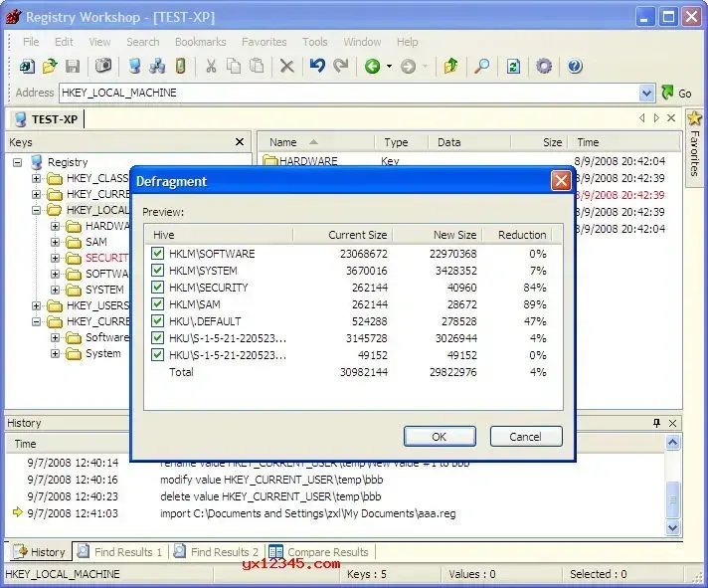Click the gray forward navigation arrow

pyautogui.click(x=408, y=67)
